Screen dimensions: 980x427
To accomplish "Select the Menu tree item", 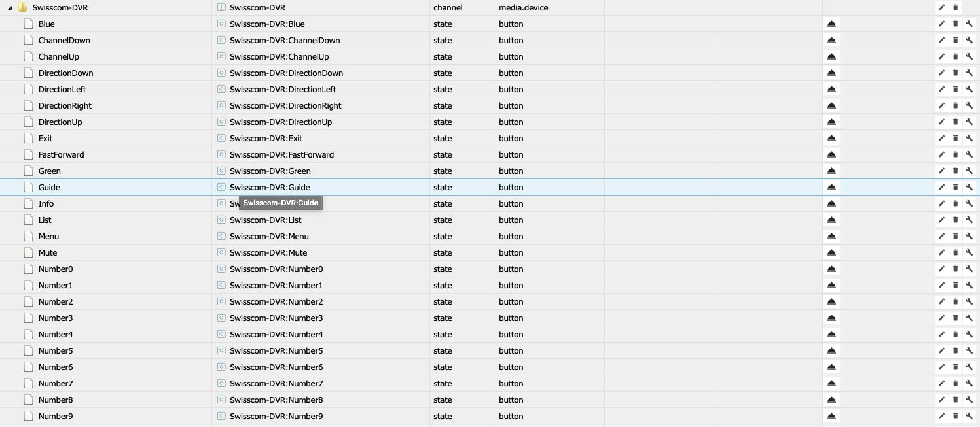I will [x=48, y=236].
